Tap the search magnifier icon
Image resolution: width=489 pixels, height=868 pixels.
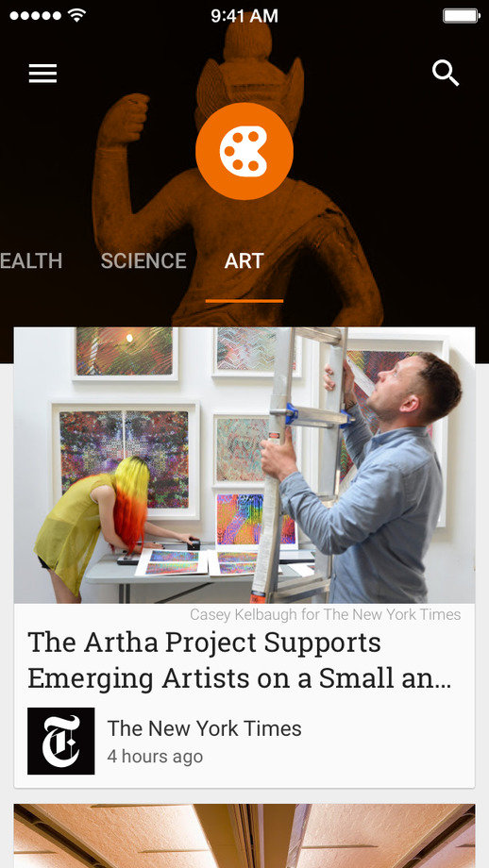[446, 73]
